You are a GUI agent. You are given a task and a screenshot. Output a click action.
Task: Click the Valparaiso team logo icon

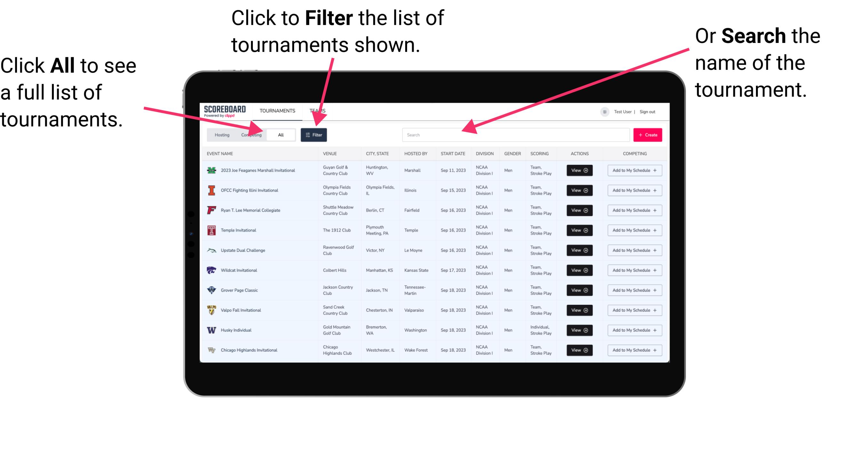[x=213, y=310]
